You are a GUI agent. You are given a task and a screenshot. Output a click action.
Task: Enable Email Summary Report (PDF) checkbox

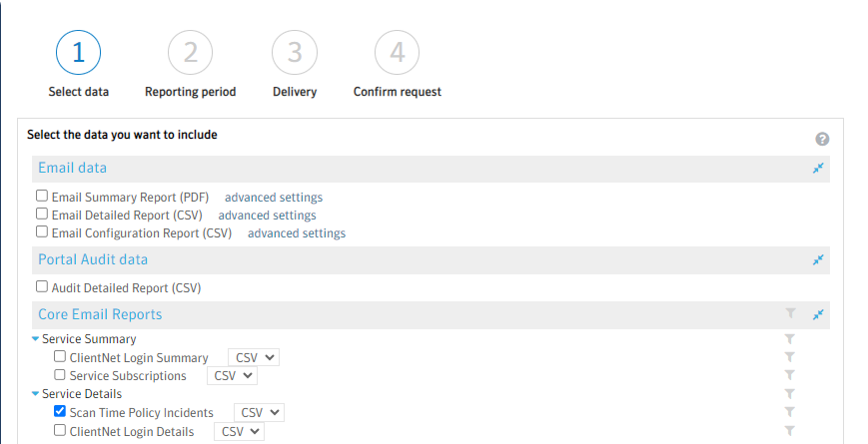coord(42,197)
